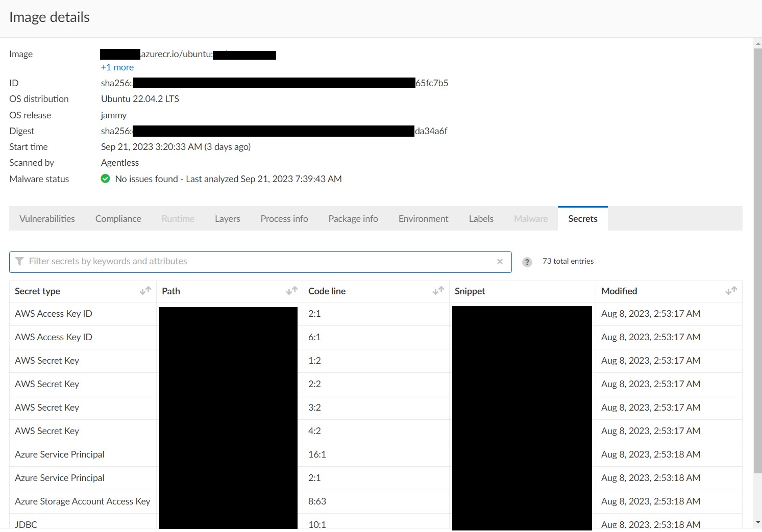This screenshot has width=762, height=532.
Task: Sort by Modified column arrows
Action: coord(731,291)
